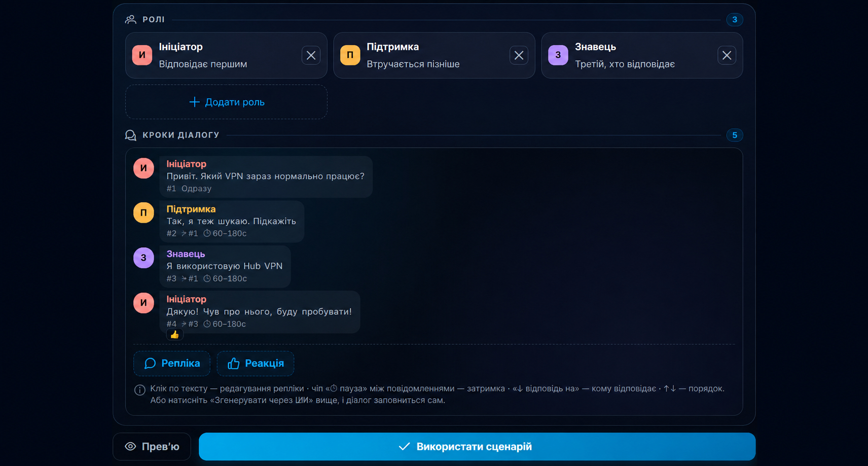868x466 pixels.
Task: Open the 60–180с pause chip on «Я використовую Hub VPN»
Action: point(225,278)
